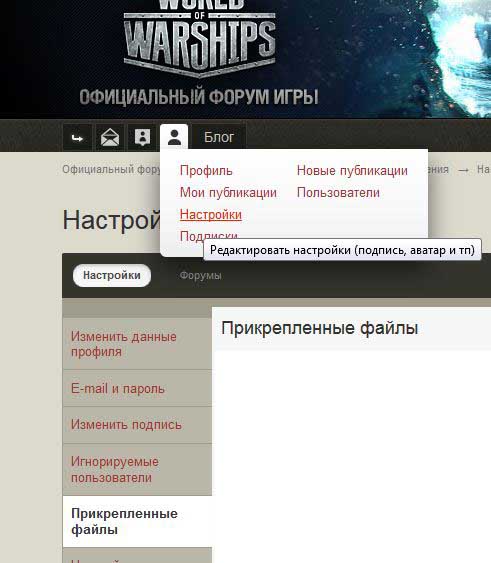Go to Новые публикации
Image resolution: width=491 pixels, height=563 pixels.
(x=352, y=171)
